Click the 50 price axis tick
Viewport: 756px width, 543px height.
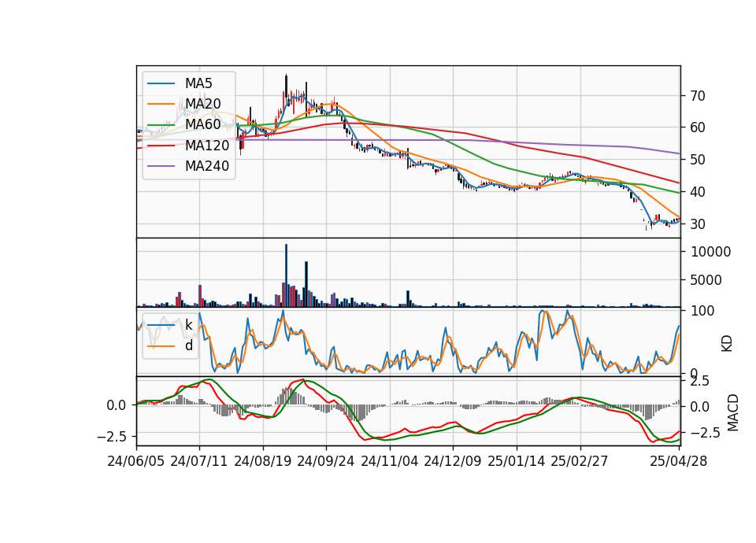point(698,160)
